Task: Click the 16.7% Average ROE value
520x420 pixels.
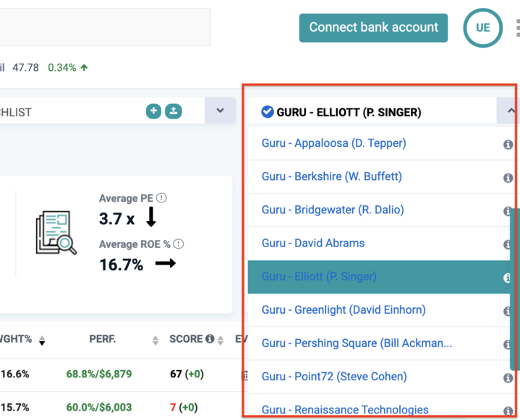Action: pos(122,265)
